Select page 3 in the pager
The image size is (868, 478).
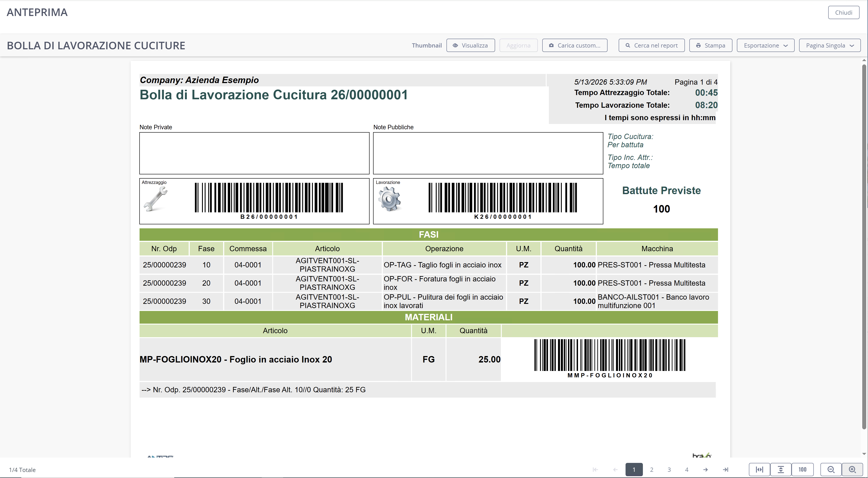(x=669, y=470)
